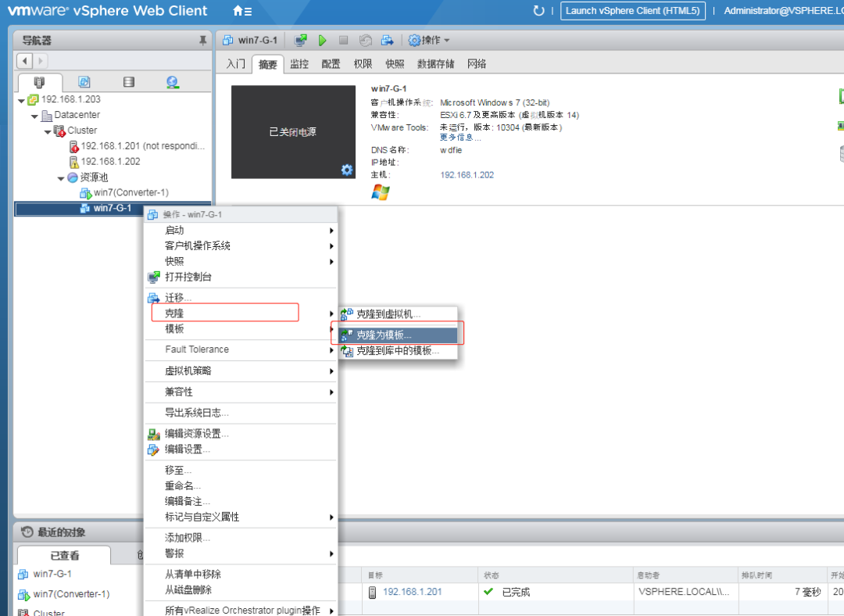Switch to the 入门 tab

tap(236, 64)
